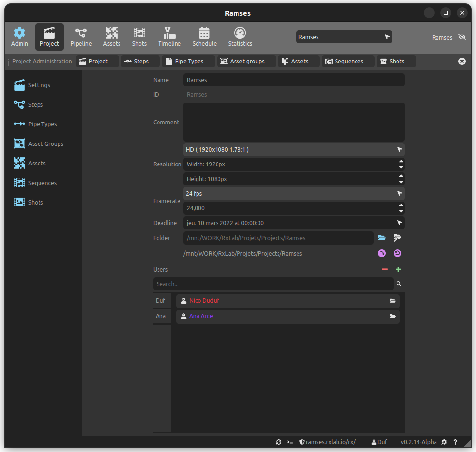Click the users Search input field

[273, 284]
